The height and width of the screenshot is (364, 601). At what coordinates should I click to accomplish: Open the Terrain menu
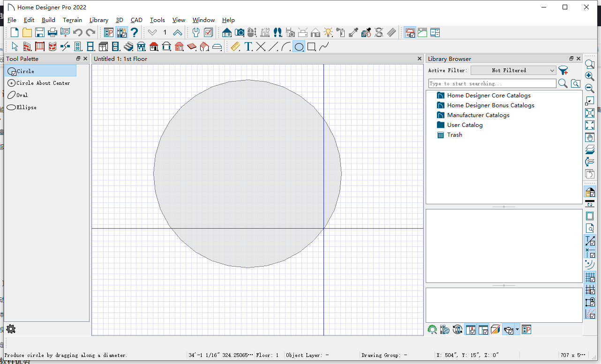[x=72, y=20]
